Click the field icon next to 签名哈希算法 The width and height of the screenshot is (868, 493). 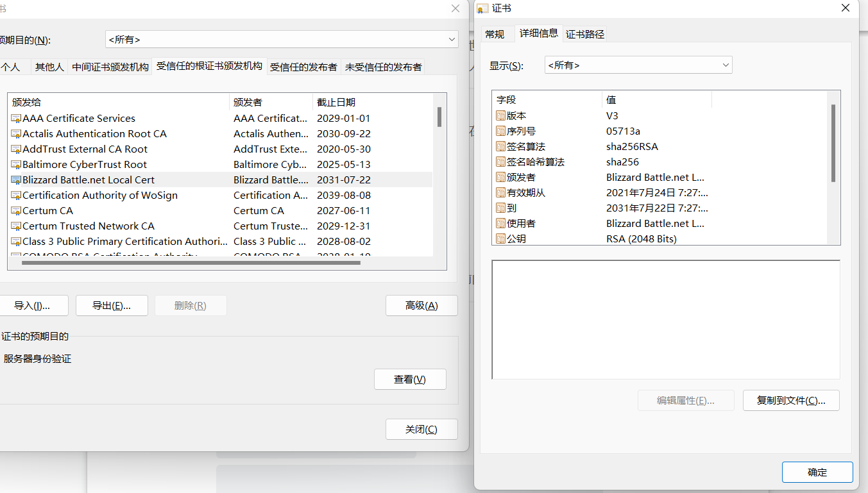coord(501,162)
